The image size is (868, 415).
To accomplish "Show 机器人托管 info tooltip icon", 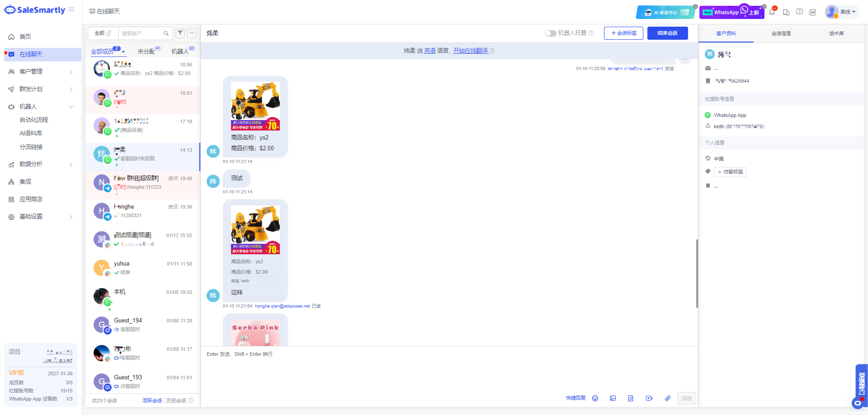I will [x=591, y=33].
